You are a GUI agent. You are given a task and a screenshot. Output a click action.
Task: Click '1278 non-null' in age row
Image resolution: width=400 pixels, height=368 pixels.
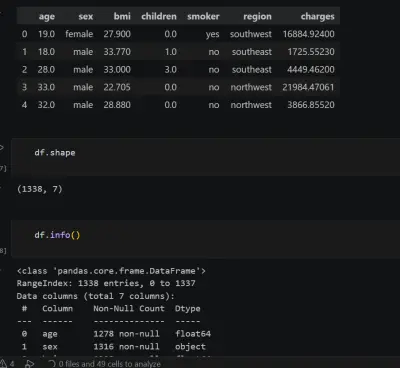(126, 334)
